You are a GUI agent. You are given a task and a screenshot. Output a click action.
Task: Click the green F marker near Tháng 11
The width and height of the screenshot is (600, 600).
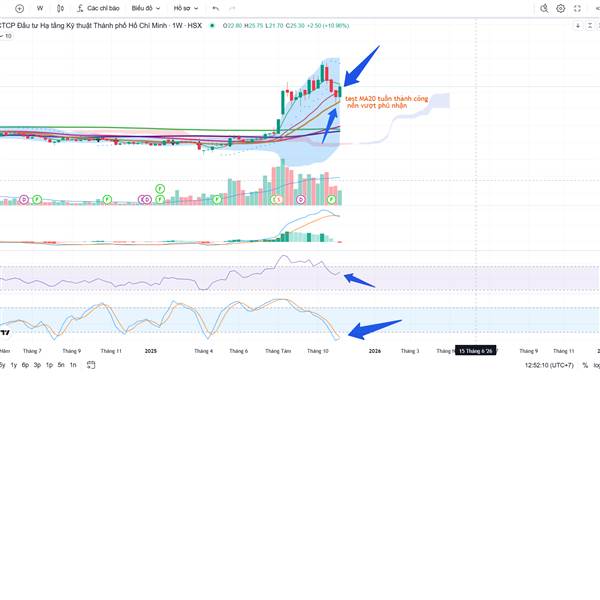click(108, 199)
